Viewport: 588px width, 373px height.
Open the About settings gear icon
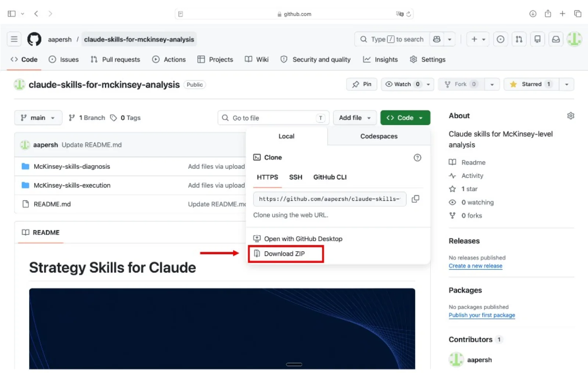(x=571, y=116)
